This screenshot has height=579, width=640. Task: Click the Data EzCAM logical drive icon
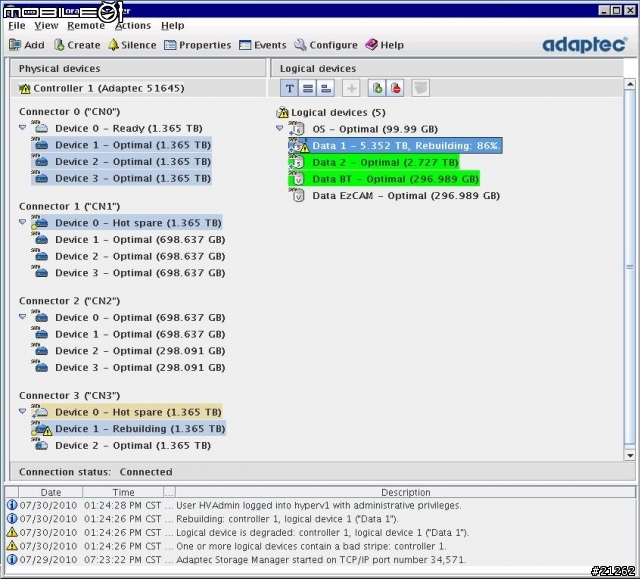(298, 195)
